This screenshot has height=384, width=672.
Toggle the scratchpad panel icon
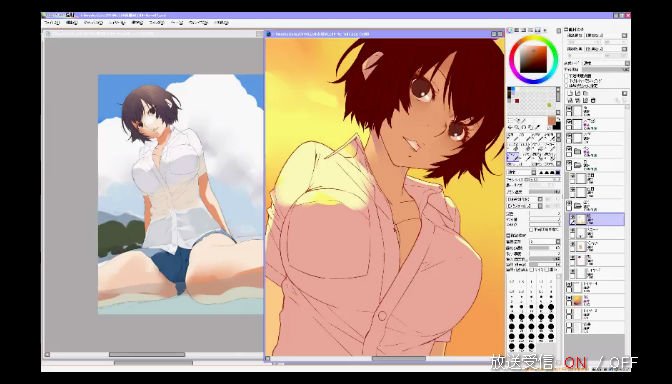click(x=545, y=30)
